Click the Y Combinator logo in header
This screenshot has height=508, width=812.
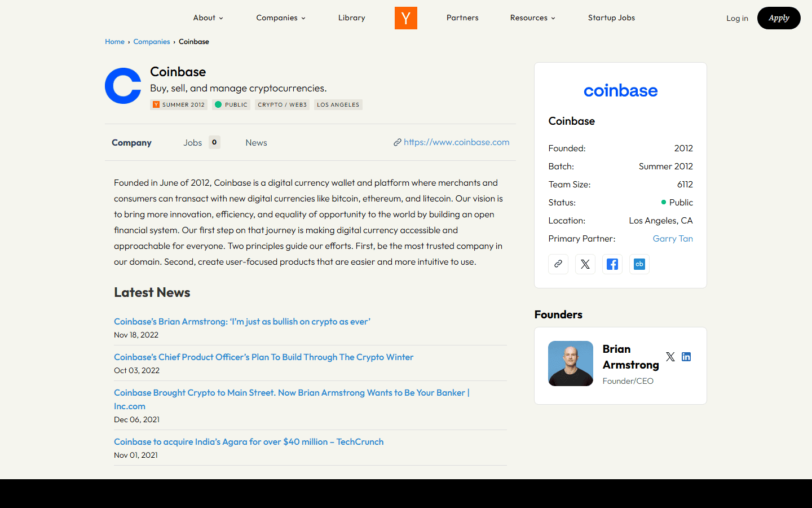pyautogui.click(x=406, y=18)
